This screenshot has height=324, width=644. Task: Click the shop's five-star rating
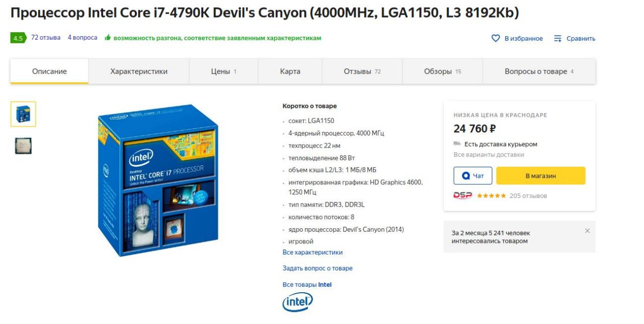pos(491,196)
